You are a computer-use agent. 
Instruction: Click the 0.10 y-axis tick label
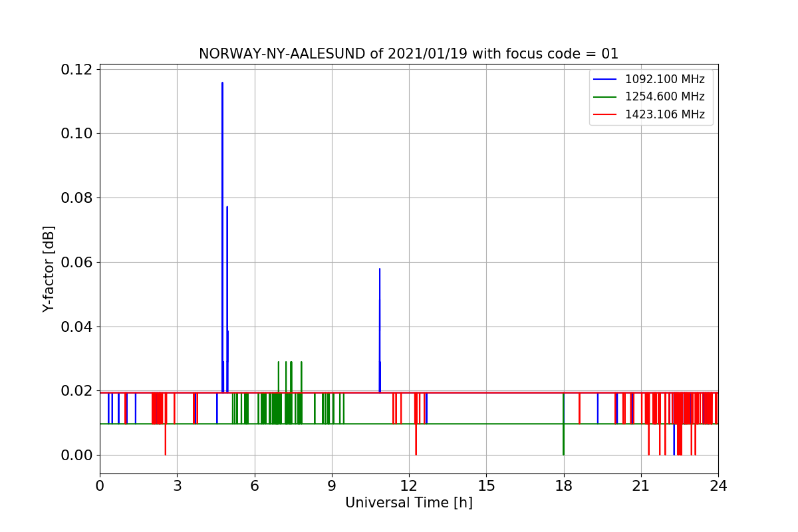coord(76,134)
